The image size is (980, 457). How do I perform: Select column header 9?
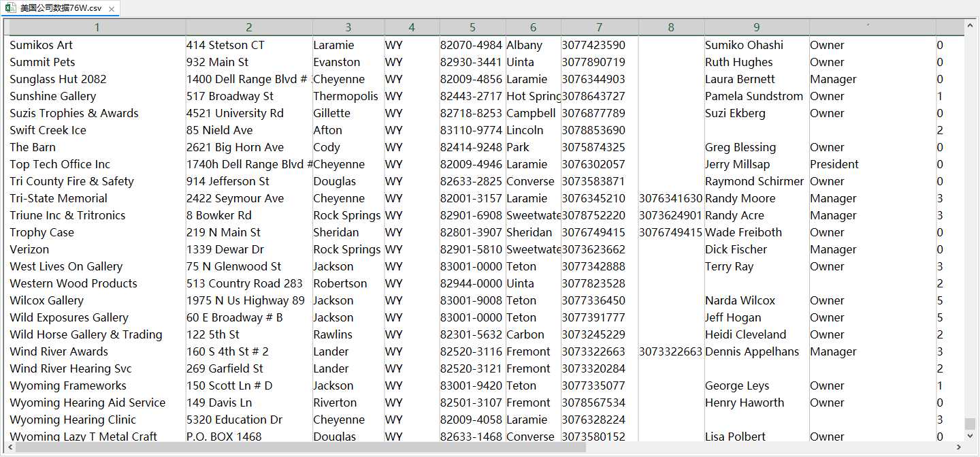(x=757, y=27)
